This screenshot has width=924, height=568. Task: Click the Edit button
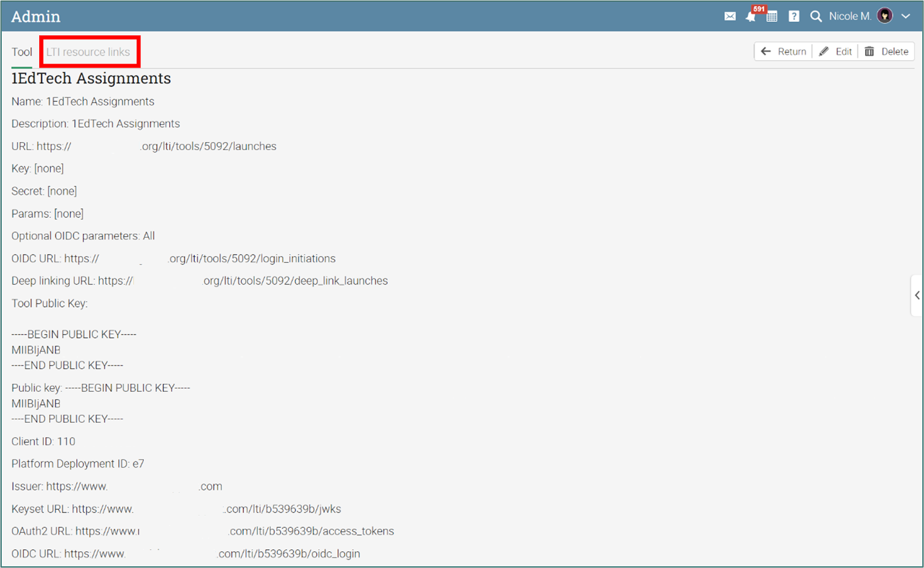coord(836,51)
